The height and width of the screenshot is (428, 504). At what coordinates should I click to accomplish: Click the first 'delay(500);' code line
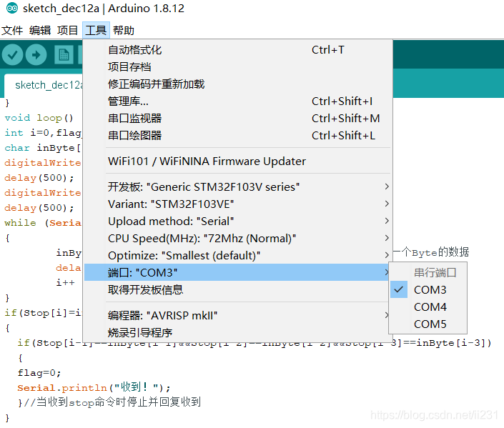pos(39,178)
